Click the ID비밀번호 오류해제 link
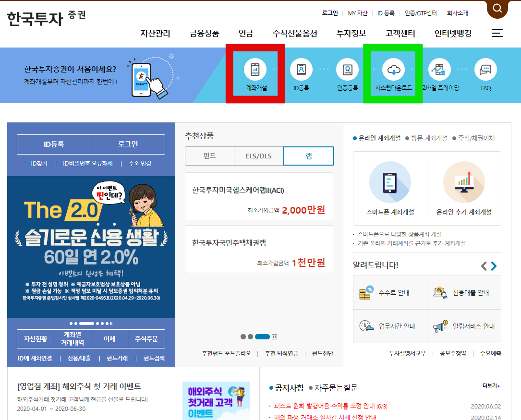Screen dimensions: 521x420 click(x=88, y=163)
